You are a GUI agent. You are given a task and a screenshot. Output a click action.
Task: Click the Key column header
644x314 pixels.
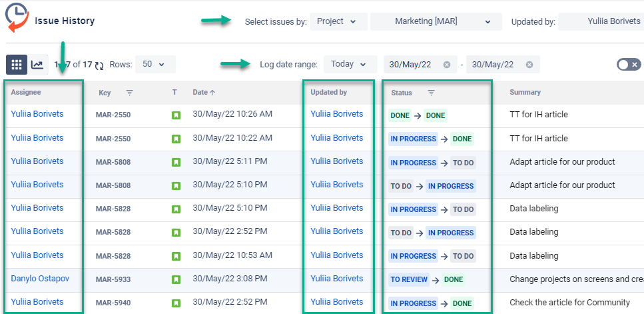(105, 93)
